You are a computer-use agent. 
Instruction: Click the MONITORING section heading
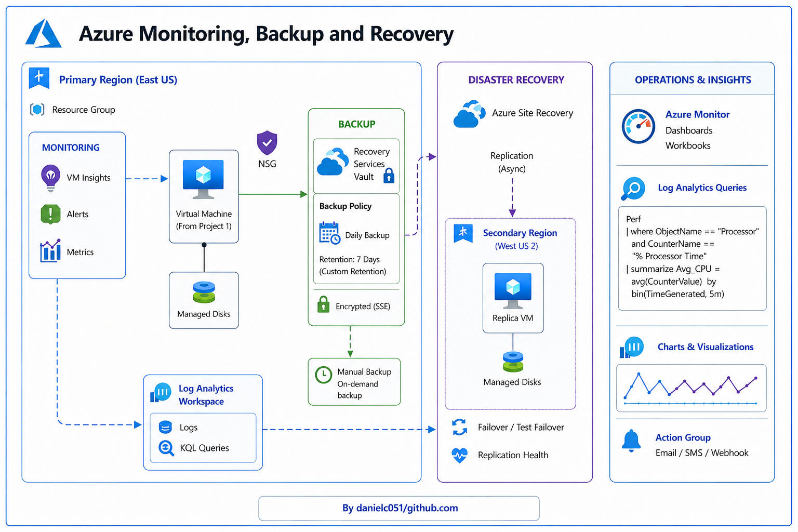click(71, 148)
